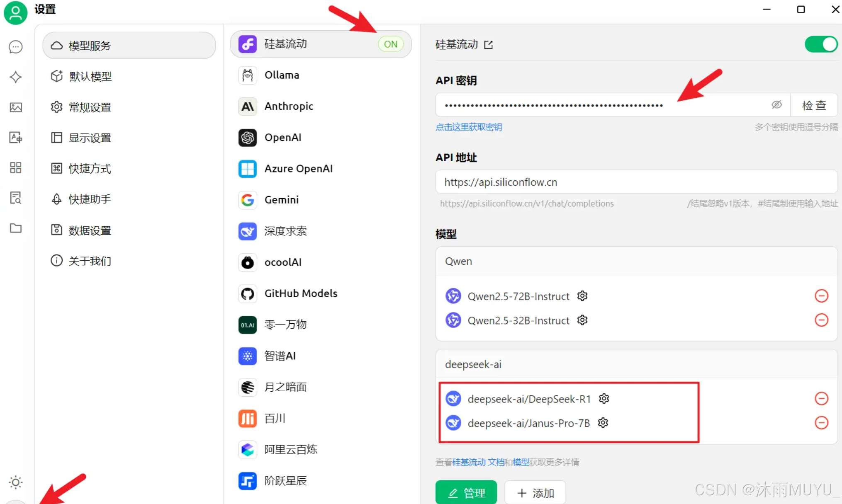
Task: Remove the Qwen2.5-72B-Instruct model
Action: (x=821, y=296)
